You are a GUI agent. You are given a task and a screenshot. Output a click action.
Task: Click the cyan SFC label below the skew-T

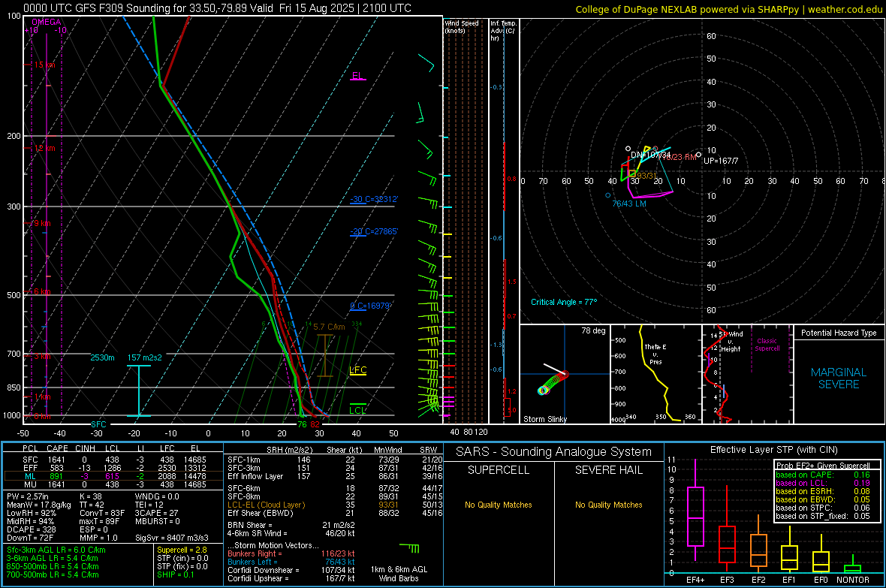[x=98, y=424]
